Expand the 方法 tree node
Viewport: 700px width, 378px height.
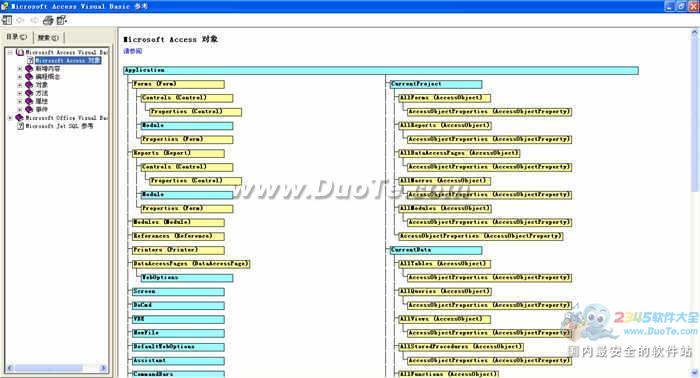[x=19, y=93]
